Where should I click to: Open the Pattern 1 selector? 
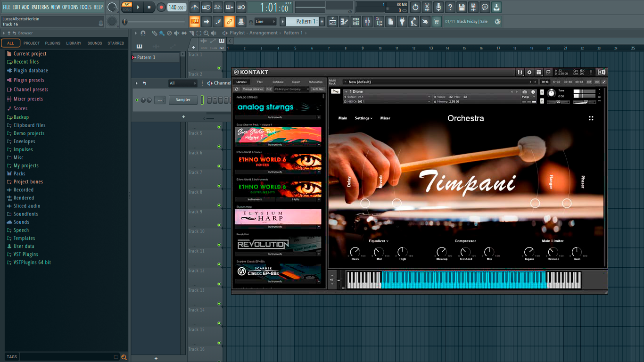tap(304, 21)
